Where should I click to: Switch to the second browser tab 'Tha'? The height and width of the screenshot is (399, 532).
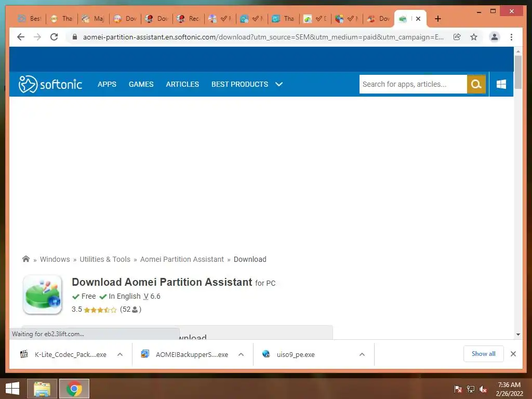[62, 19]
